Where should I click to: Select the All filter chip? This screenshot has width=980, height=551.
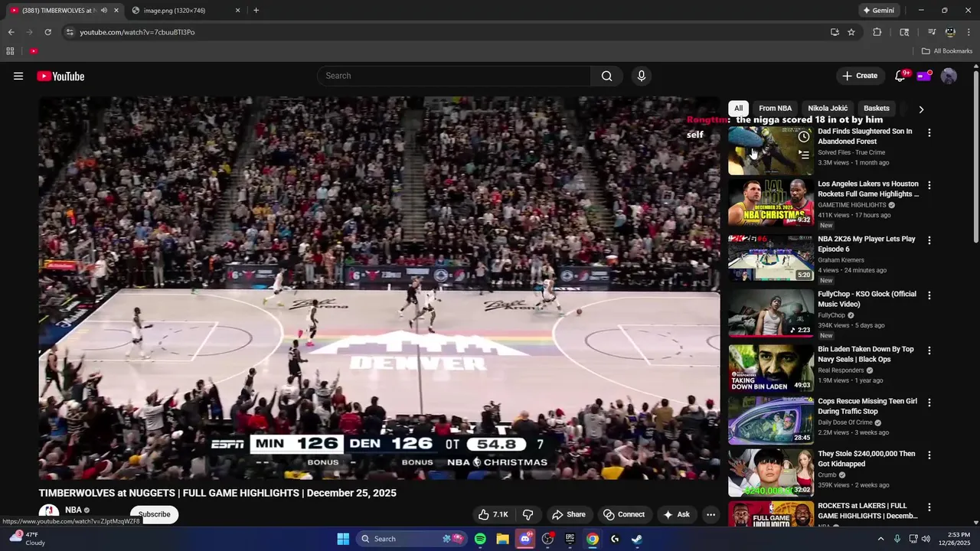[738, 108]
